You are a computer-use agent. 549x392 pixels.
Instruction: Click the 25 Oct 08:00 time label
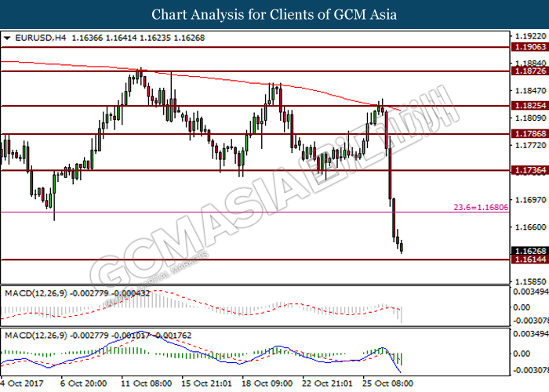coord(387,383)
